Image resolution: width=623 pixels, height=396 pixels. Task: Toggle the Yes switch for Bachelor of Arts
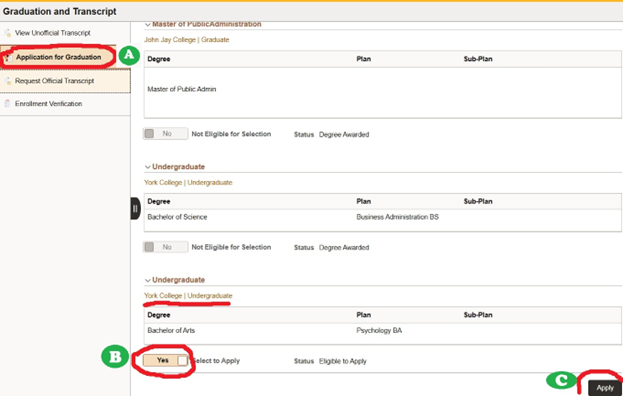[166, 360]
